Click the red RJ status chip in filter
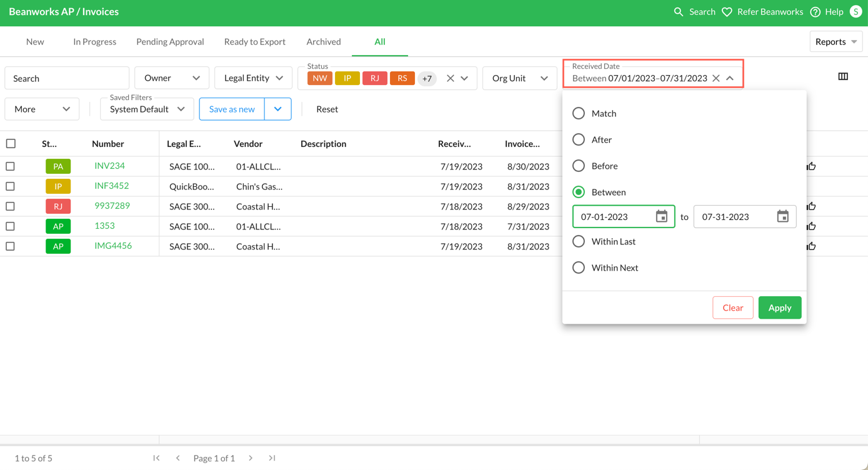Screen dimensions: 868x470 click(375, 78)
